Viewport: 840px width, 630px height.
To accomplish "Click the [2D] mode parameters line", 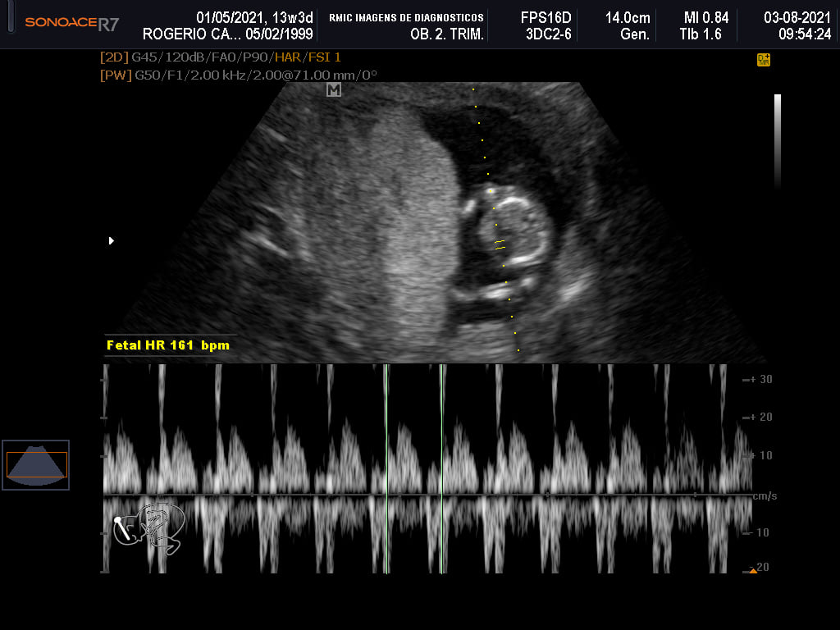I will click(x=220, y=57).
